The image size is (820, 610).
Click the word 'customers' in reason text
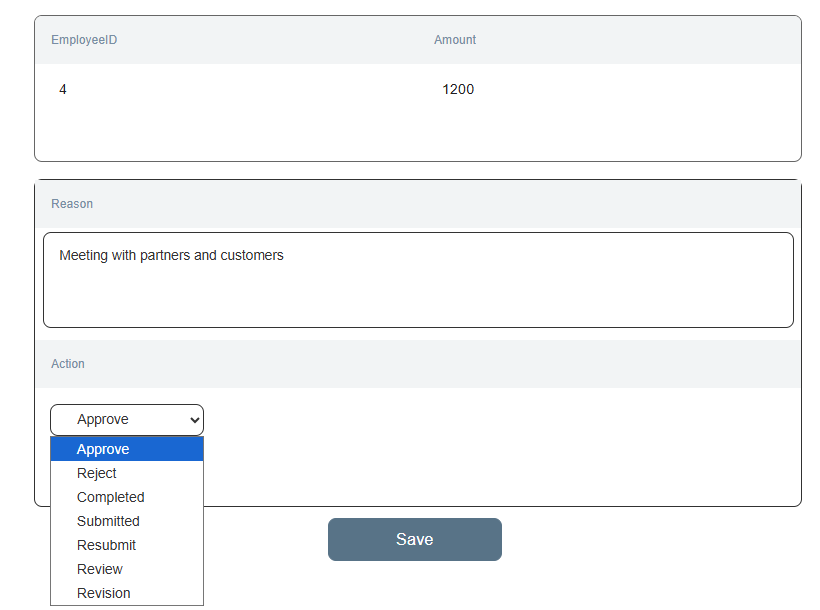pyautogui.click(x=252, y=256)
